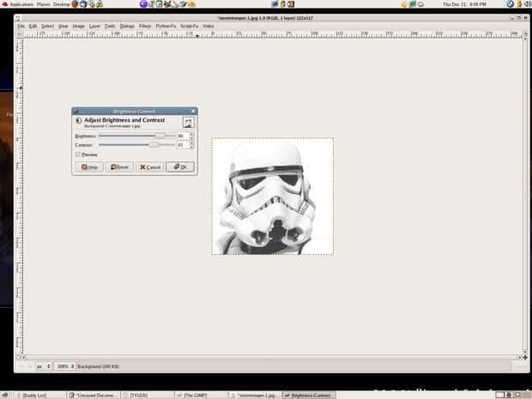
Task: Open the Filters menu
Action: point(145,26)
